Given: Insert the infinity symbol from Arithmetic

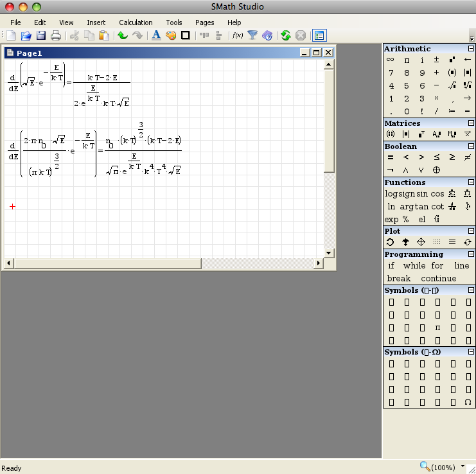Looking at the screenshot, I should tap(391, 60).
